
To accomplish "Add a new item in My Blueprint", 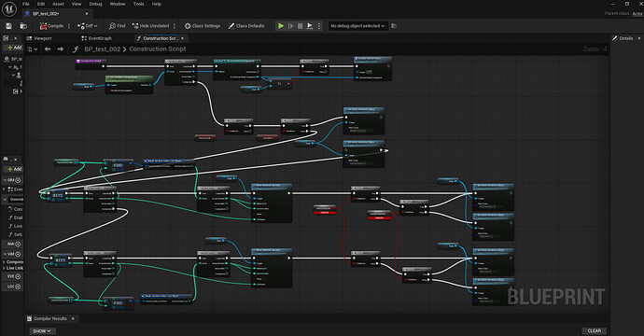I will 14,169.
